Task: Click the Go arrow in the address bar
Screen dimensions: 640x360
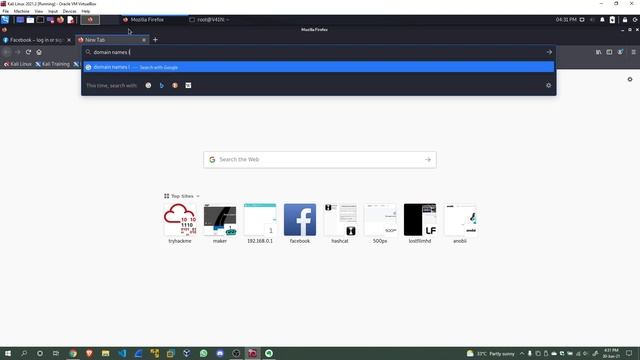Action: [x=549, y=52]
